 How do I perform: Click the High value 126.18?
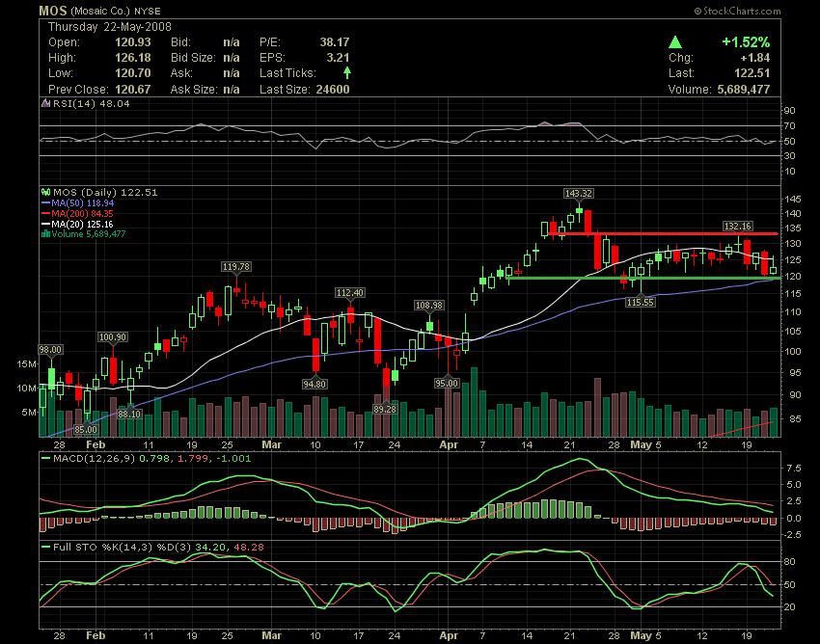pos(133,58)
